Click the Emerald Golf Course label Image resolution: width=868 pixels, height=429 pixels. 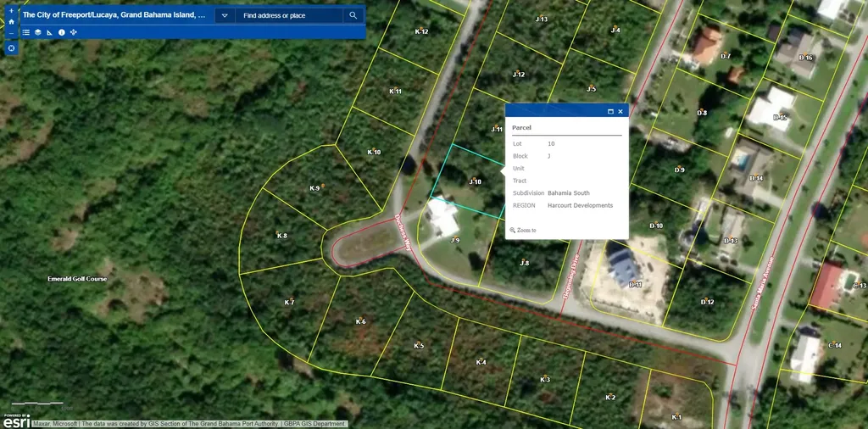tap(77, 279)
